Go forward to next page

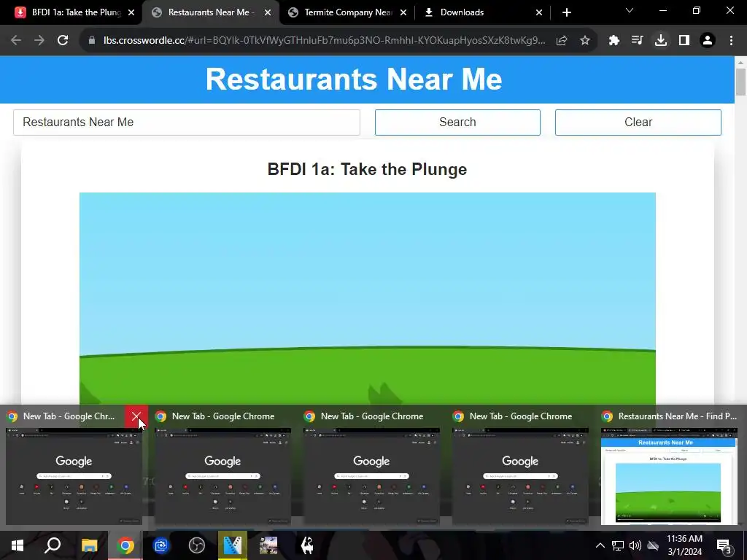click(39, 41)
